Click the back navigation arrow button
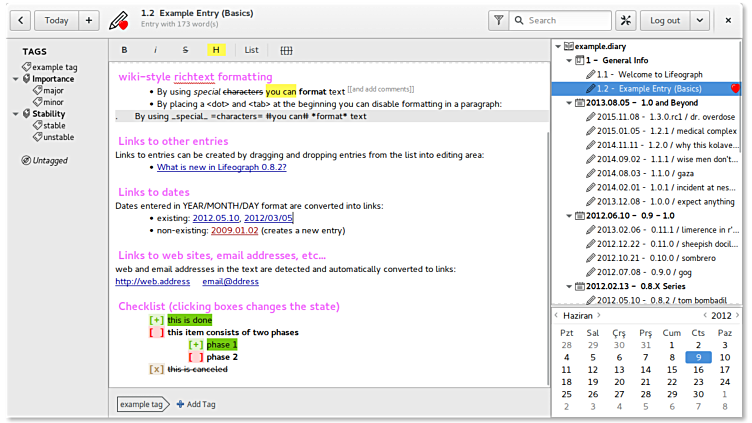The image size is (752, 423). pyautogui.click(x=22, y=20)
